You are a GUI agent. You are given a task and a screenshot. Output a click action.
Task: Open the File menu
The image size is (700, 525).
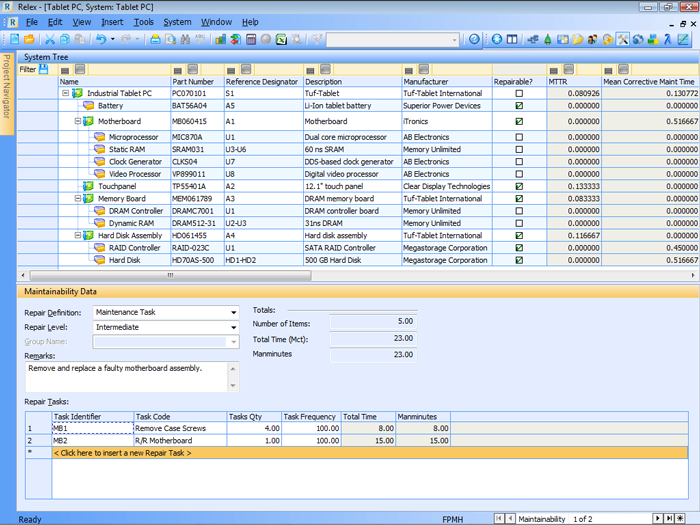[32, 22]
